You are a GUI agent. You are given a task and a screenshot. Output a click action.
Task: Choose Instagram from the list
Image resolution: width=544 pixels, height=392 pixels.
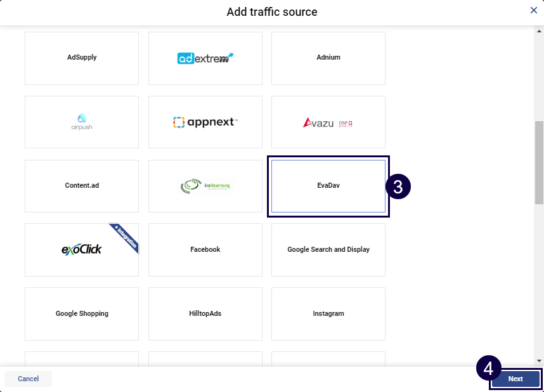pyautogui.click(x=328, y=313)
